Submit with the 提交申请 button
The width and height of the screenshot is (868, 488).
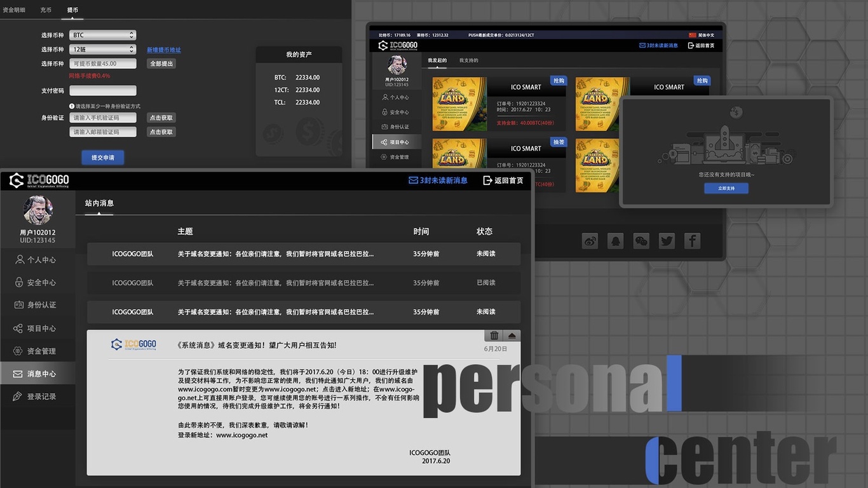point(103,158)
